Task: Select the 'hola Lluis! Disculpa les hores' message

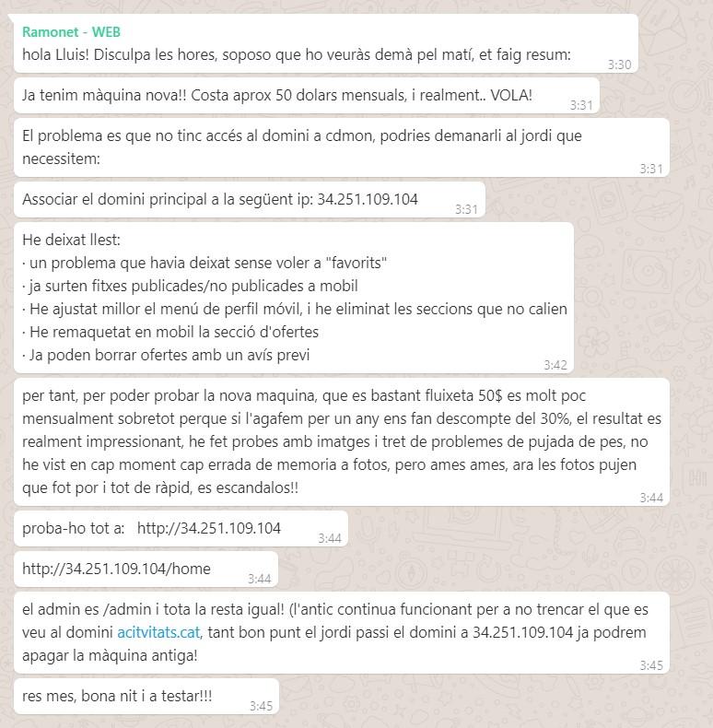Action: (x=326, y=43)
